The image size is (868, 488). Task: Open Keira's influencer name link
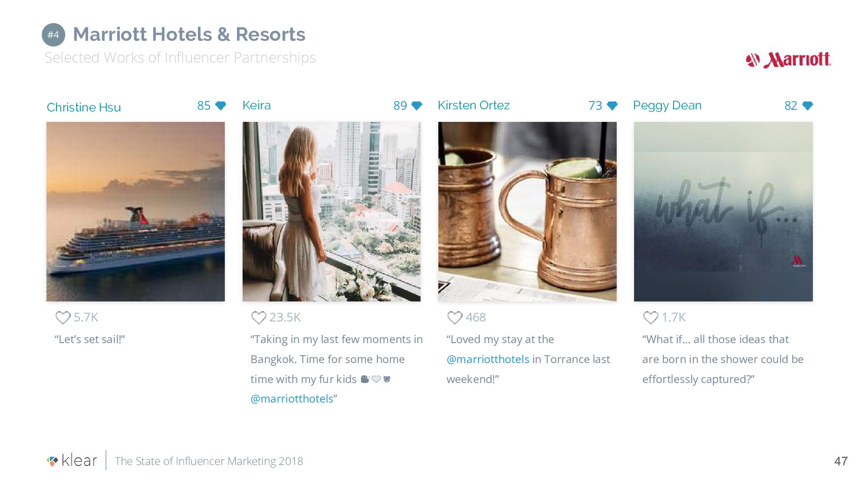click(256, 105)
